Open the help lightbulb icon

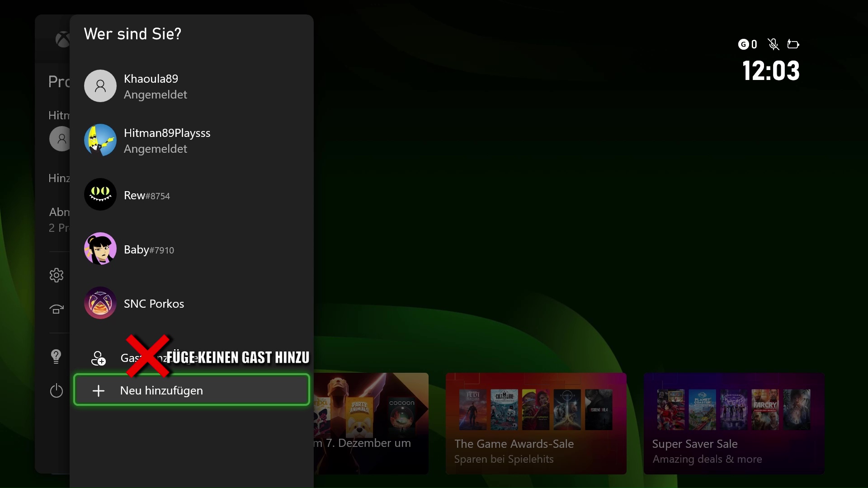coord(56,356)
